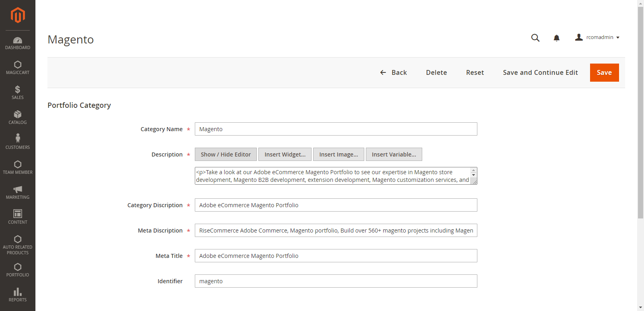Click the Description textarea resize handle
Screen dimensions: 644x311
coord(475,182)
